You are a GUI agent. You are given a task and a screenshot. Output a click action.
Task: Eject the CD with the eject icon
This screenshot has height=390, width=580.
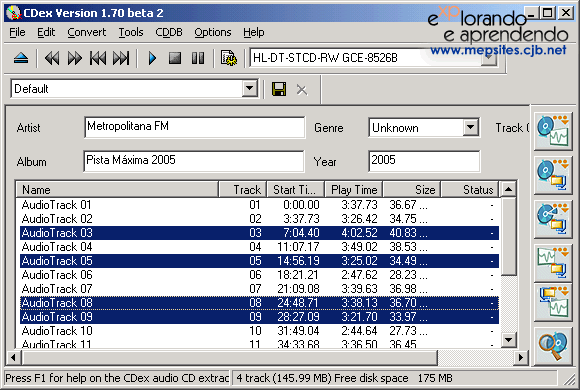(x=21, y=58)
